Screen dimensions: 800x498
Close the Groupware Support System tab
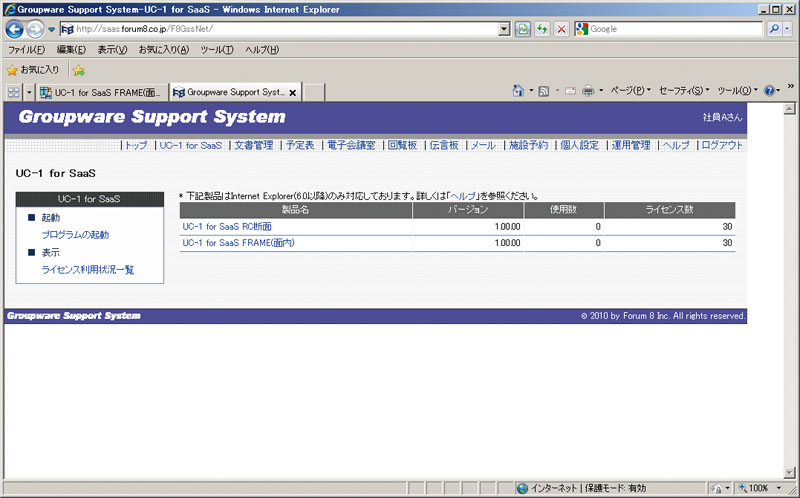292,93
